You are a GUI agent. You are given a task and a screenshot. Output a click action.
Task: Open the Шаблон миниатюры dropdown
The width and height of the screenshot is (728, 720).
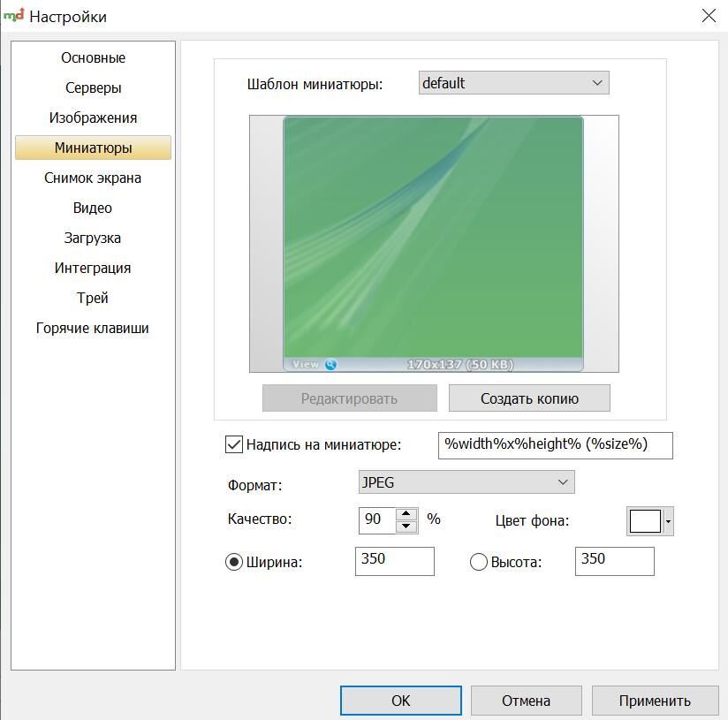[x=513, y=83]
